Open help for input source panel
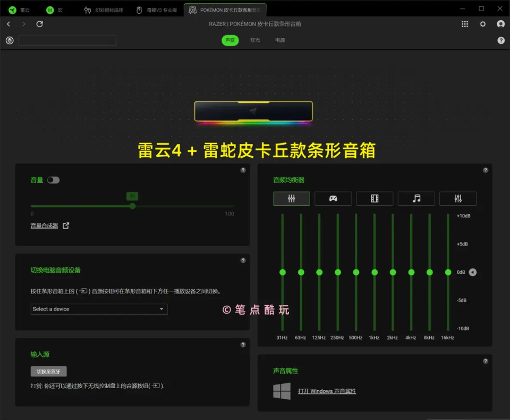 coord(243,345)
